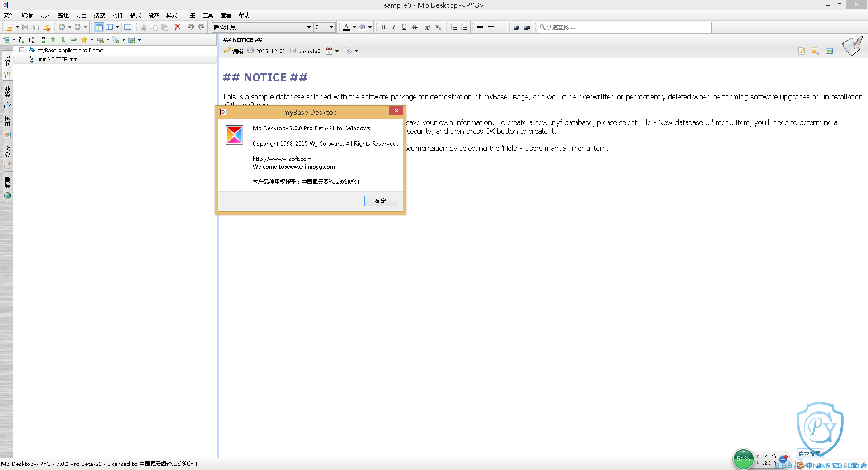Viewport: 868px width, 470px height.
Task: Click the yellow star bookmark icon
Action: click(84, 40)
